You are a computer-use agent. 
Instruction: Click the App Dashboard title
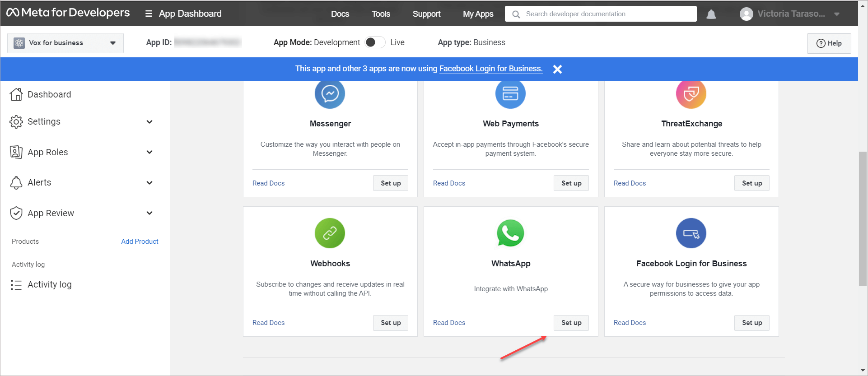(190, 14)
